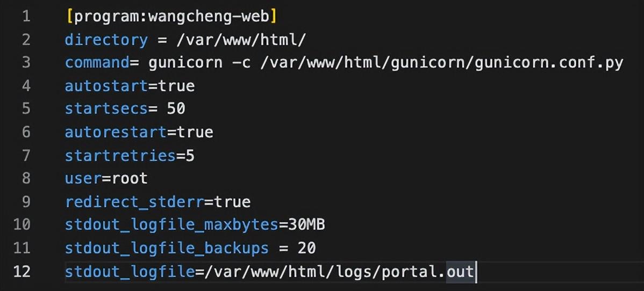Click the autorestart key
Viewport: 644px width, 291px height.
click(x=116, y=133)
